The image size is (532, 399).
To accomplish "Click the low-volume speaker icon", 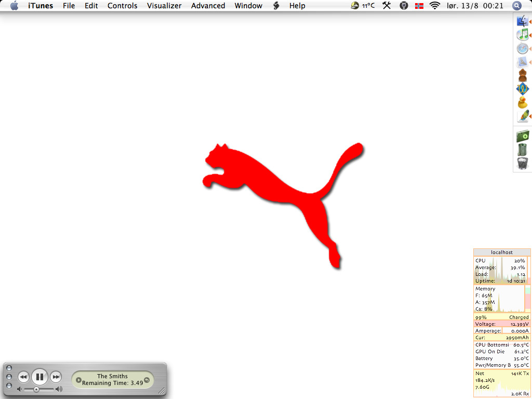I will point(19,389).
